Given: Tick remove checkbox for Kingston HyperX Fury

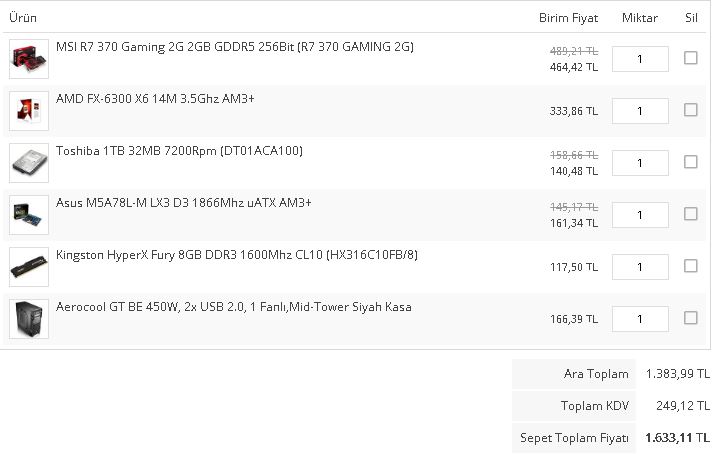Looking at the screenshot, I should (690, 266).
